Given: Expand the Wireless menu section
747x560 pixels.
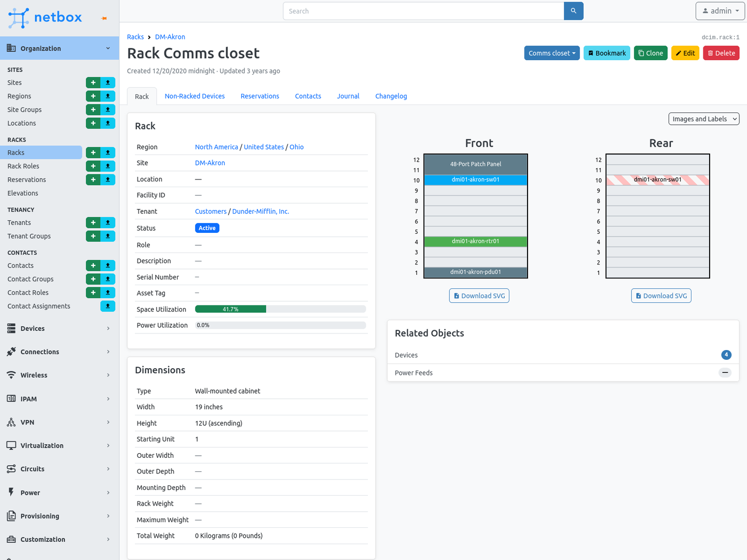Looking at the screenshot, I should pos(59,375).
